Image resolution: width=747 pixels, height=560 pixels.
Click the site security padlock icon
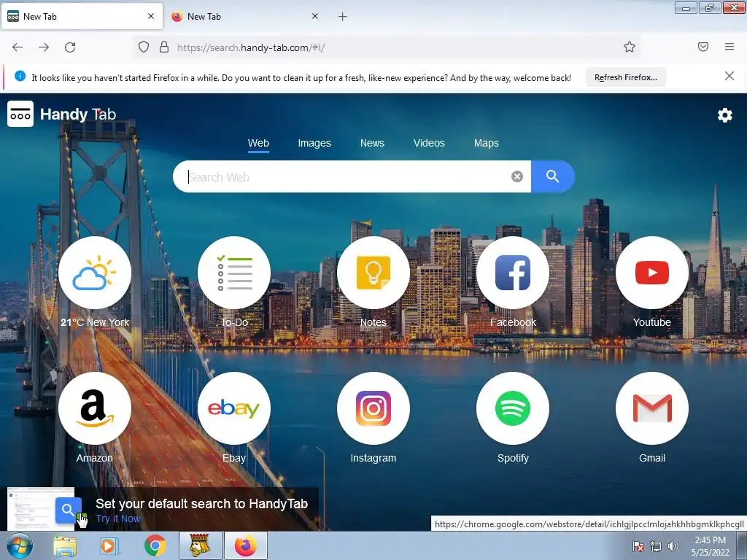pyautogui.click(x=164, y=47)
